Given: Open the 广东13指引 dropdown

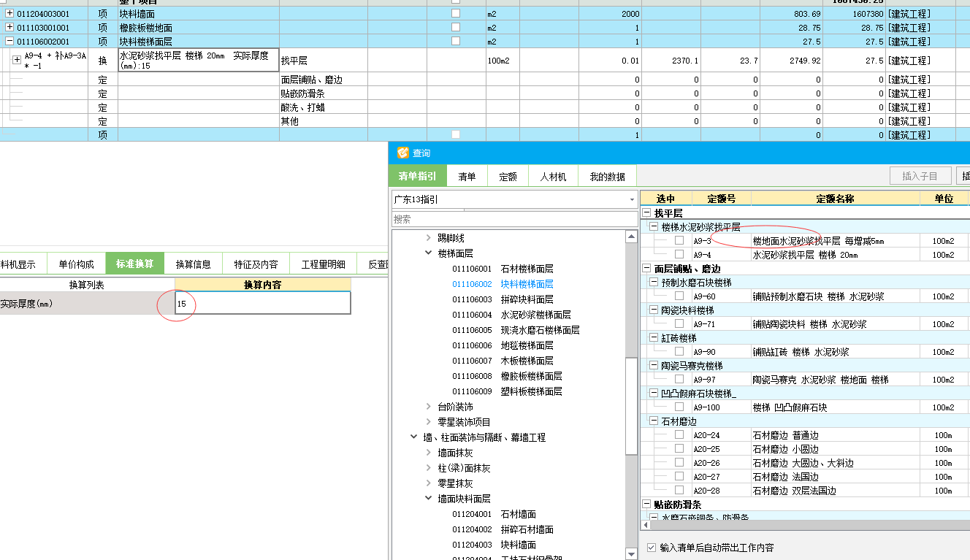Looking at the screenshot, I should pyautogui.click(x=632, y=199).
